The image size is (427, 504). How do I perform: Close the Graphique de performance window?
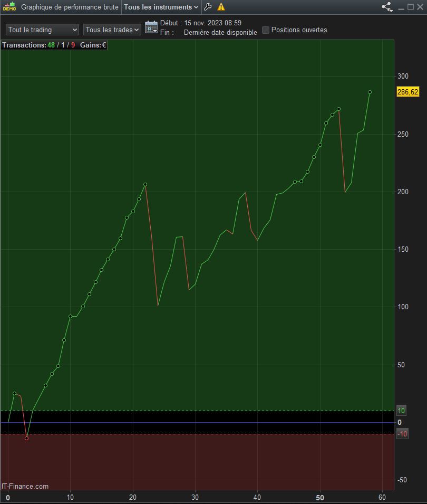pyautogui.click(x=420, y=7)
